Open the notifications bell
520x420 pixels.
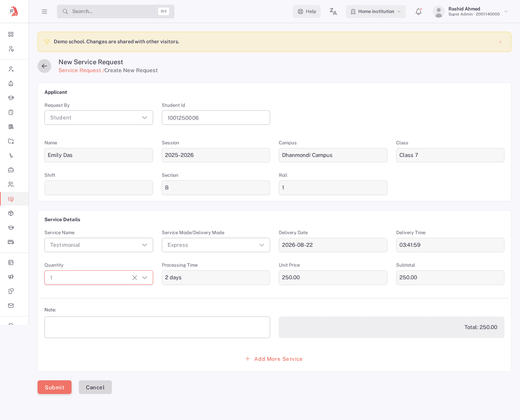419,12
